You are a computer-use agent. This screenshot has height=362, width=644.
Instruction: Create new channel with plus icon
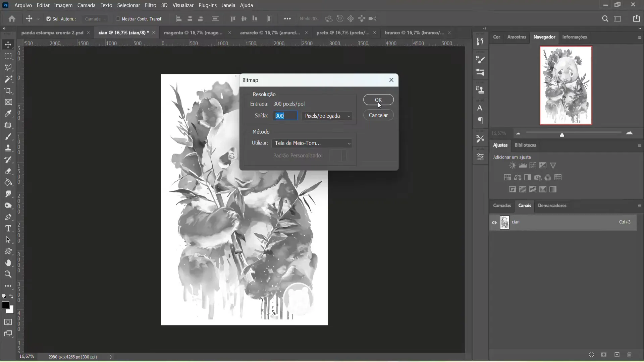tap(617, 355)
